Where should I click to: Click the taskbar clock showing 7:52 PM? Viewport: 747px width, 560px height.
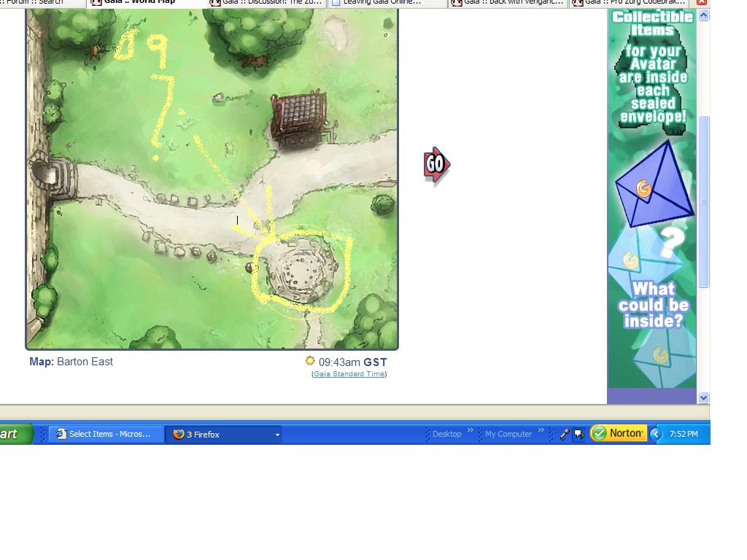tap(683, 434)
